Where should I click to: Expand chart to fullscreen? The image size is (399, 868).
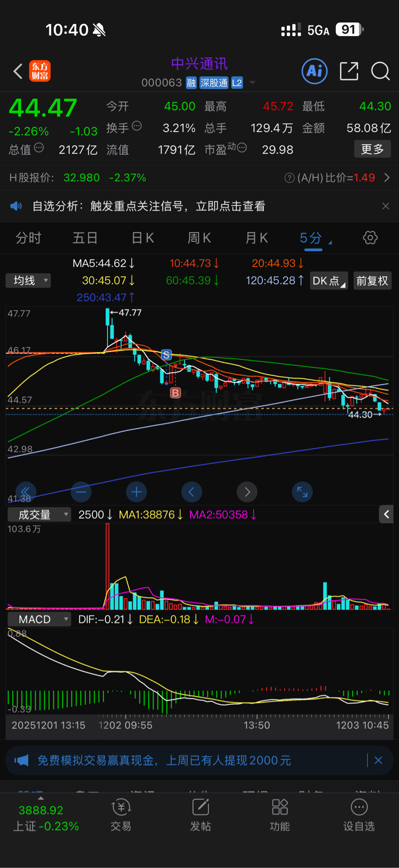pos(302,491)
